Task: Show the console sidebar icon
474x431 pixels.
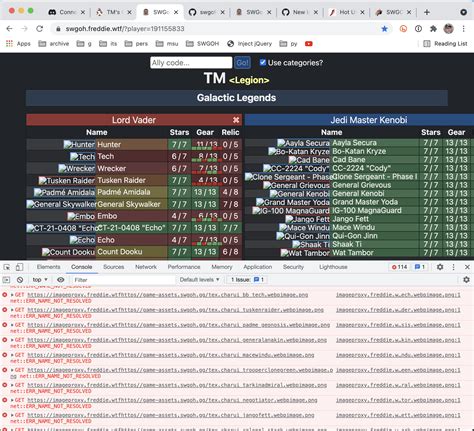Action: 6,280
